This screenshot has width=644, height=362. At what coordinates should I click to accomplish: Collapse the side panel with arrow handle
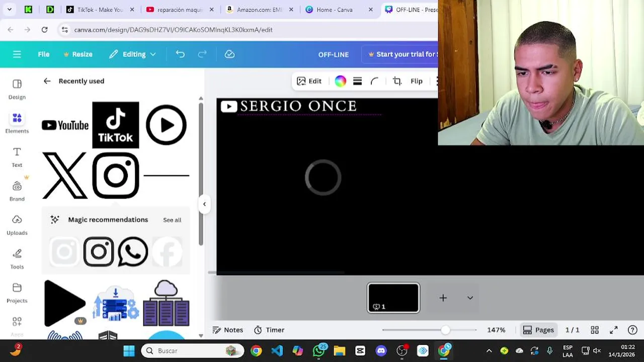[204, 204]
